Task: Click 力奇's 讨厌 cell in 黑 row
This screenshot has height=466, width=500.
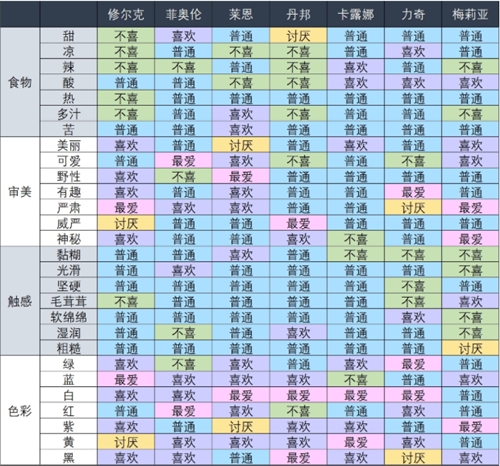Action: pos(413,457)
